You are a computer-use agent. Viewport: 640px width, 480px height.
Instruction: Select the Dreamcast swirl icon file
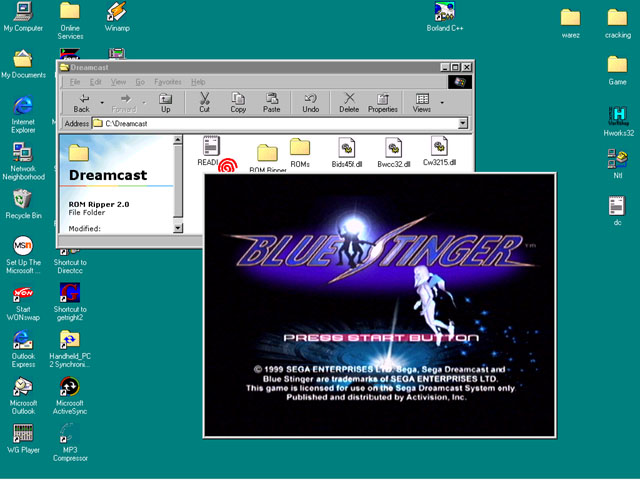pyautogui.click(x=227, y=165)
